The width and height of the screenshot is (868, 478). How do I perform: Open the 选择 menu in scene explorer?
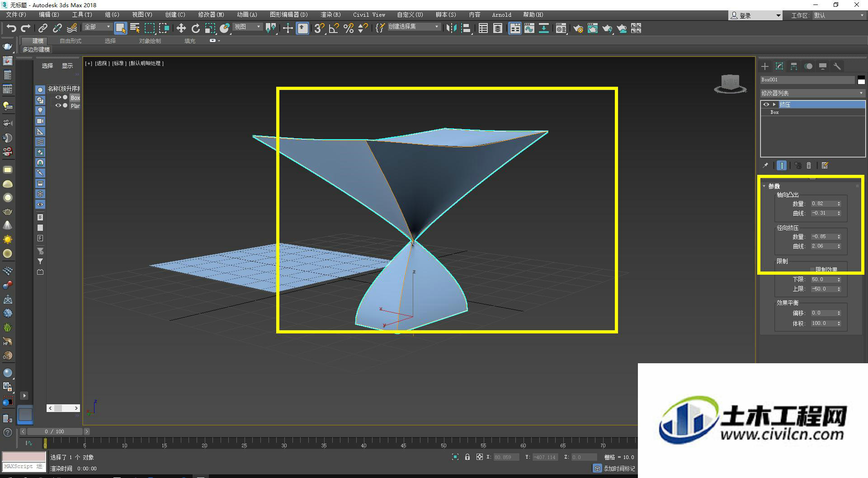[x=47, y=66]
